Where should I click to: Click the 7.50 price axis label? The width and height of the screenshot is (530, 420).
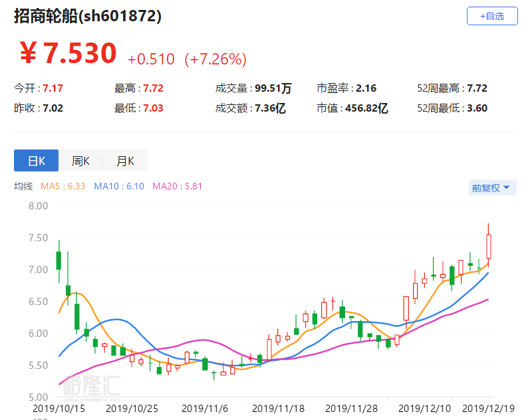point(38,237)
